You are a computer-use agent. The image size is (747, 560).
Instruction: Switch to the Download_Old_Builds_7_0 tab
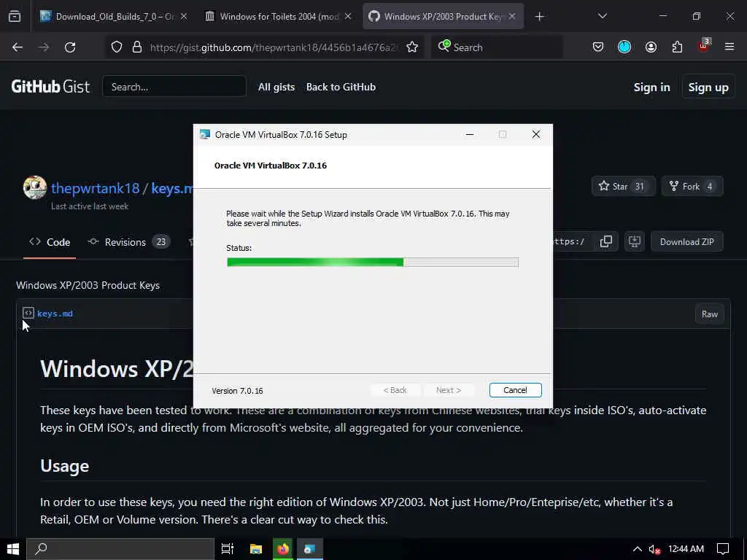(114, 17)
